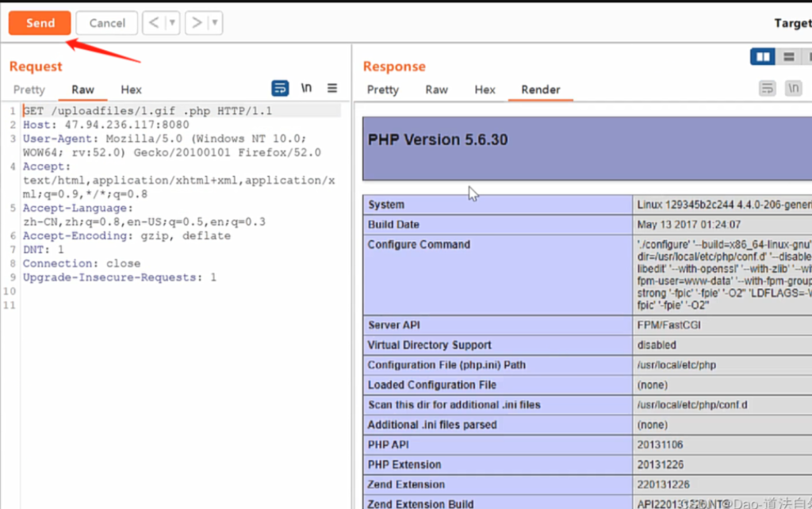Click the May 13 2017 01:24:07 value

689,224
